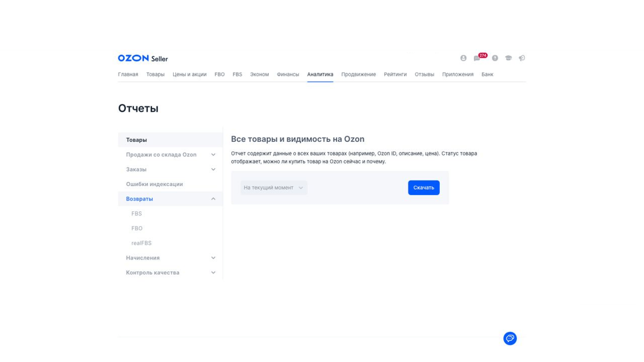Open the education graduation cap icon
Viewport: 644px width, 362px height.
click(508, 58)
